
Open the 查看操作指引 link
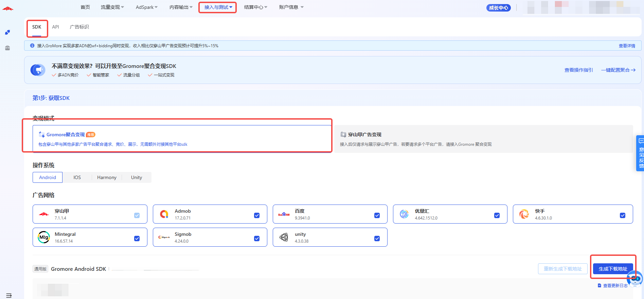579,70
